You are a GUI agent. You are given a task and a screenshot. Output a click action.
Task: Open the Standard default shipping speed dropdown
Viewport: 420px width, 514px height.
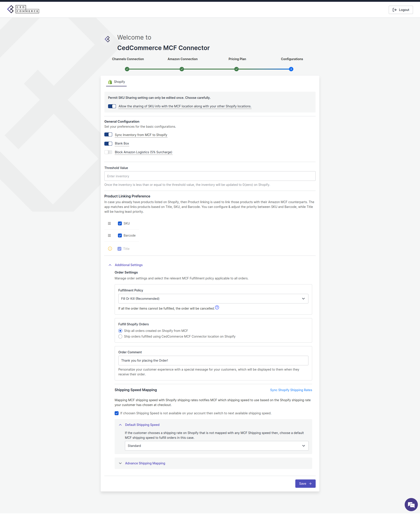click(217, 446)
